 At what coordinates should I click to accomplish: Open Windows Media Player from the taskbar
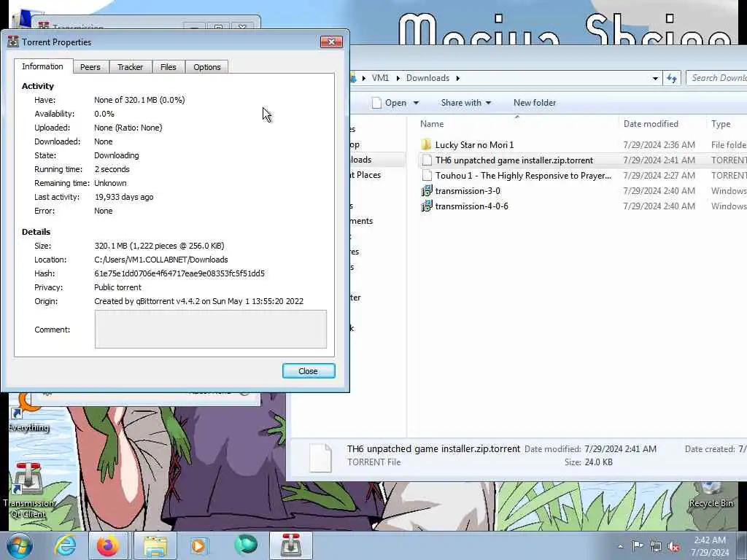tap(200, 545)
